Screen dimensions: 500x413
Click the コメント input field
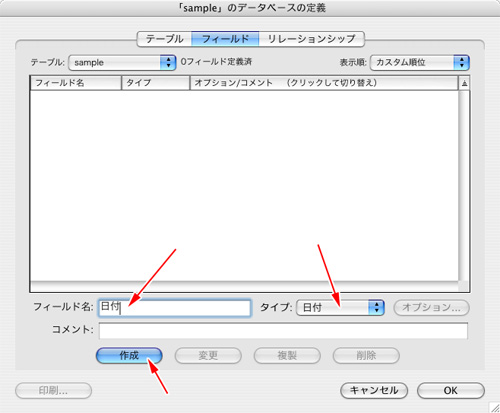point(283,331)
